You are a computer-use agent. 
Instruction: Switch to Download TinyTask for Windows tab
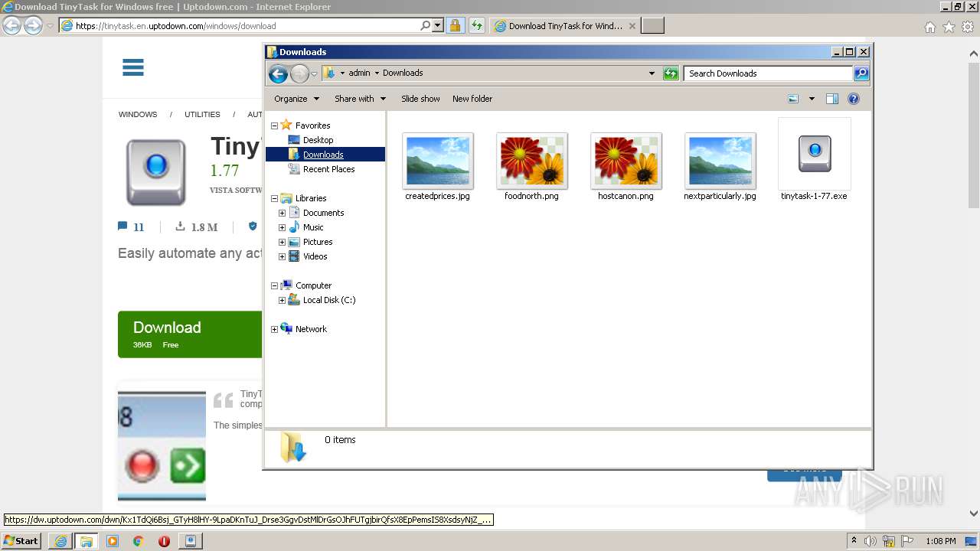point(565,26)
